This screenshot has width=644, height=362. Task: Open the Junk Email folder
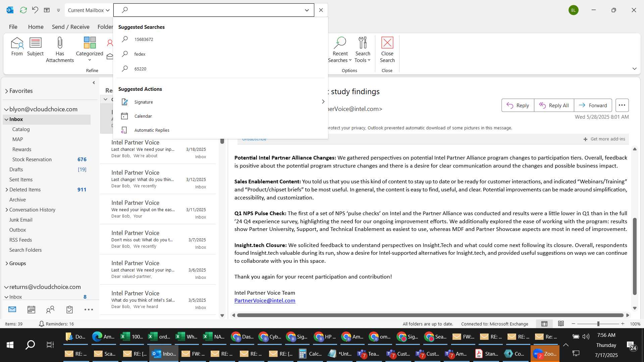(x=21, y=220)
